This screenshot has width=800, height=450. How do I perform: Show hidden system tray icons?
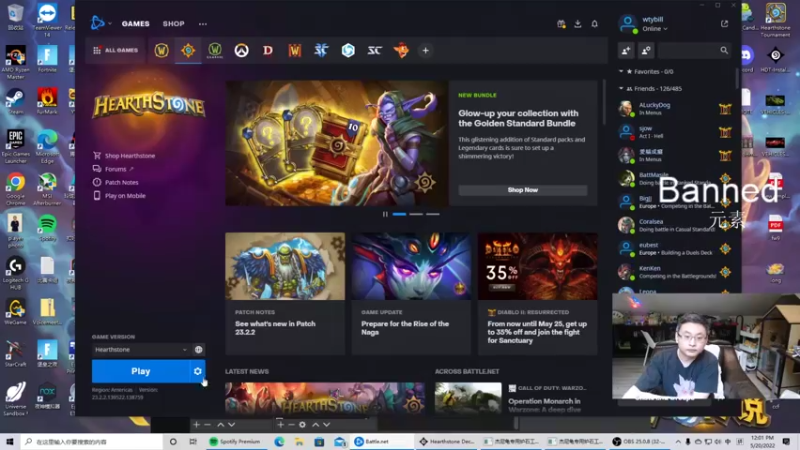(678, 442)
